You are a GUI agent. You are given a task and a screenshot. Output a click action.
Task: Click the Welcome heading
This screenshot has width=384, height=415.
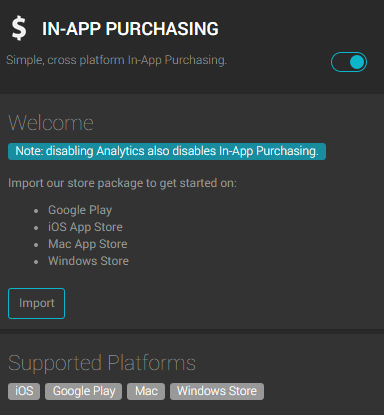51,123
